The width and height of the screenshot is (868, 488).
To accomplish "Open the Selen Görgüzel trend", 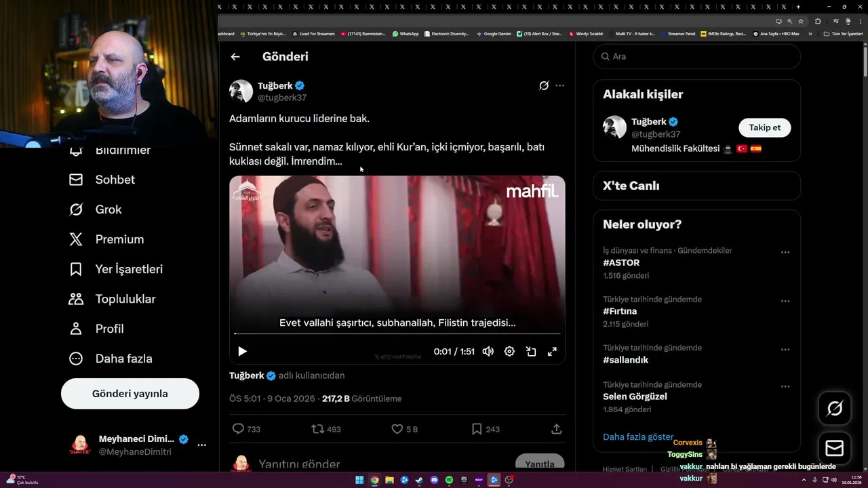I will pos(635,396).
